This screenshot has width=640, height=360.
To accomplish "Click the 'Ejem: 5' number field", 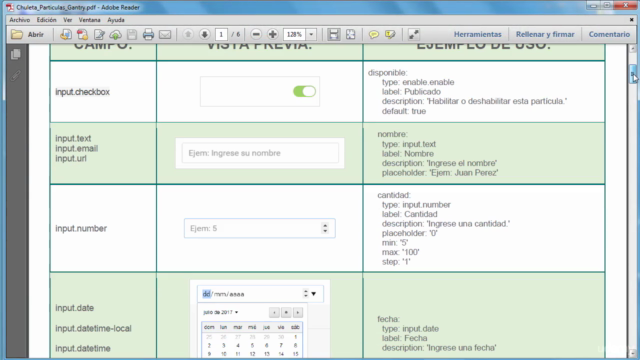I will pyautogui.click(x=260, y=228).
